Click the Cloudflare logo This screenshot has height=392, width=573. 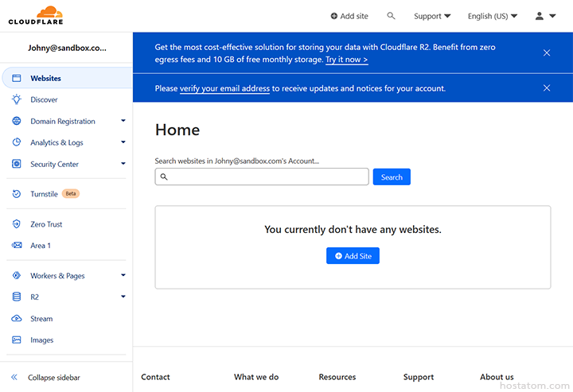36,15
